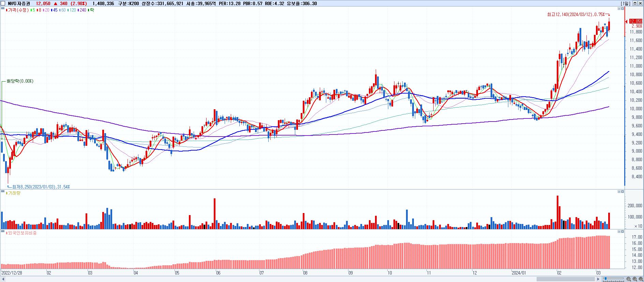Screen dimensions: 644x282
Task: Click the PER:13.28 value in header
Action: click(x=230, y=3)
